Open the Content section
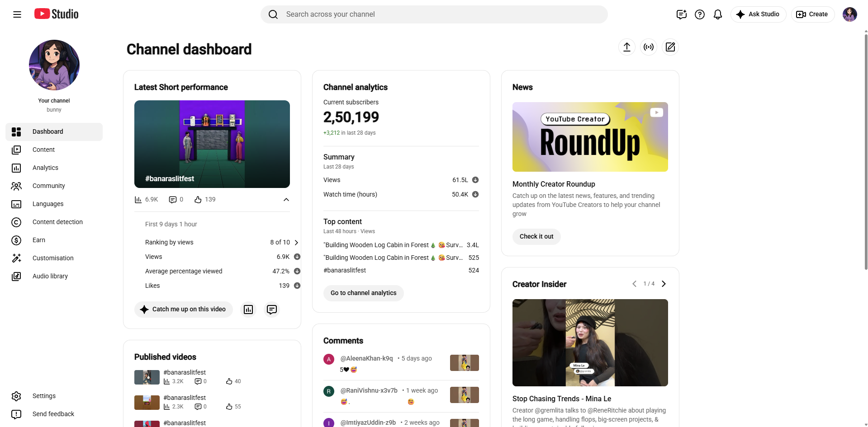This screenshot has height=427, width=868. (54, 150)
